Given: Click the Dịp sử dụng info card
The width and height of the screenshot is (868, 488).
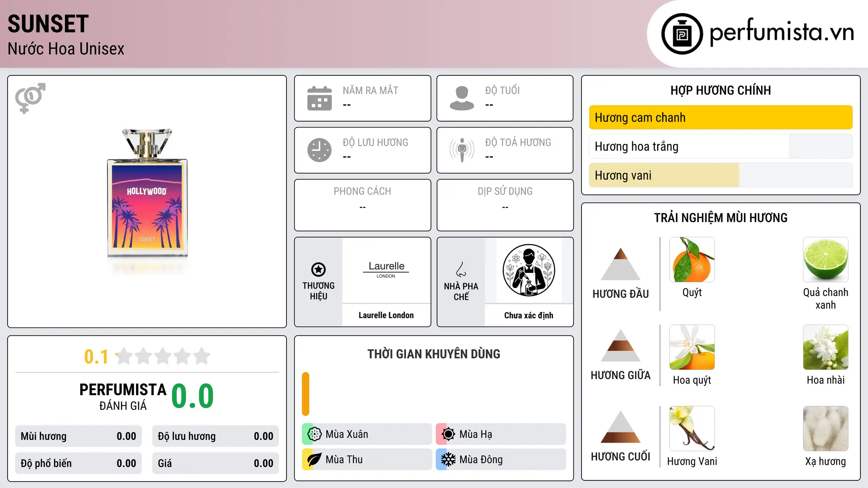Looking at the screenshot, I should 505,205.
